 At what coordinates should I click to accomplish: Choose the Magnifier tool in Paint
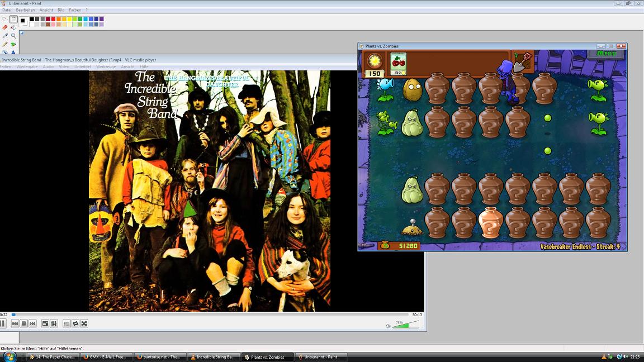(x=13, y=36)
